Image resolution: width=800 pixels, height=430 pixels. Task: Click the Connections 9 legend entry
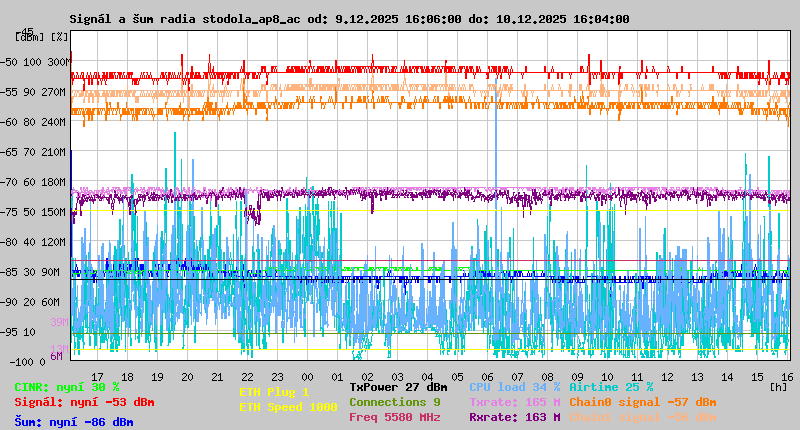coord(394,402)
